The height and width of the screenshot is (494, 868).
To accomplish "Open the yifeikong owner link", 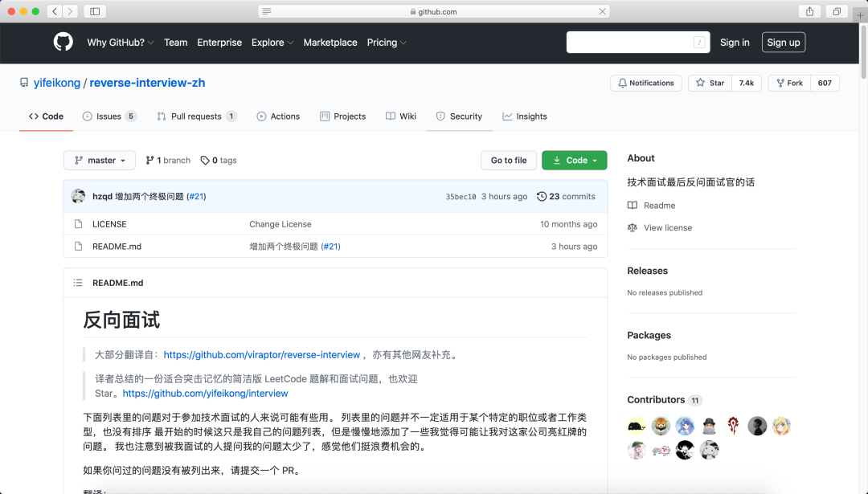I will pos(57,83).
